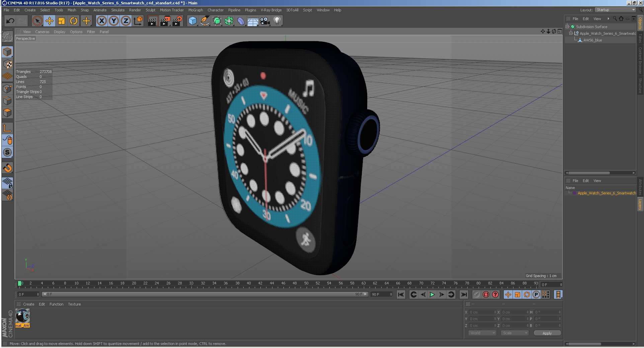Add a Cube primitive object

(x=192, y=21)
